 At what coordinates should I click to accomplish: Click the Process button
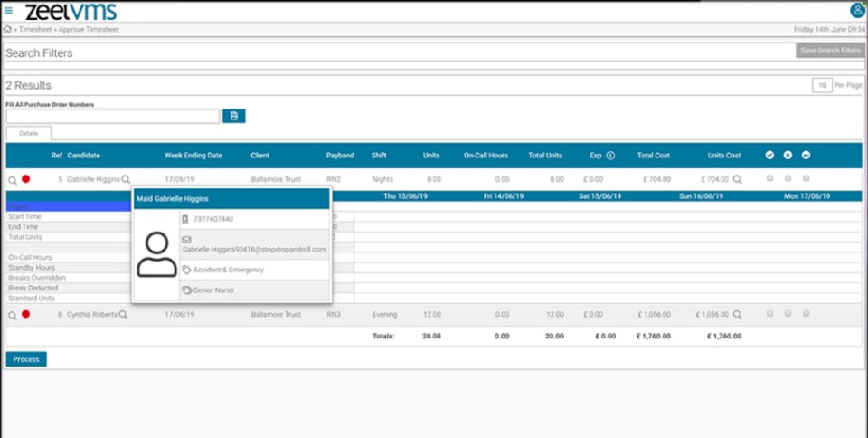coord(26,359)
